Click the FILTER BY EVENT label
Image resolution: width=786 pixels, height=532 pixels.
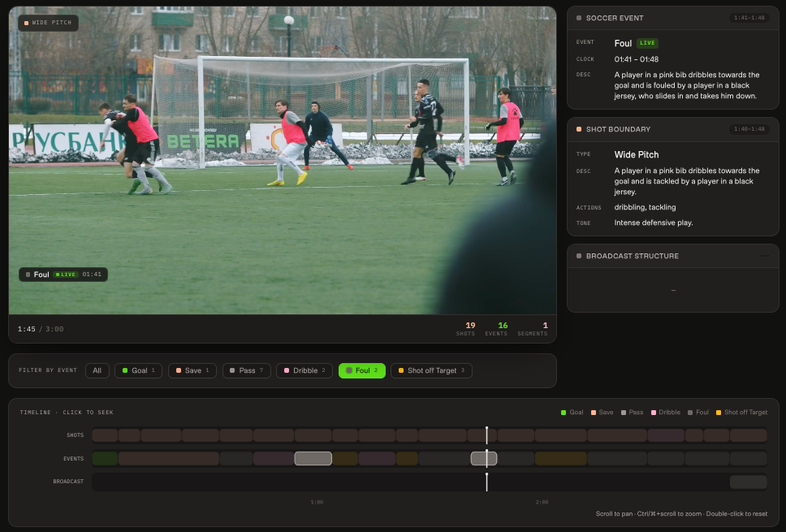click(48, 370)
